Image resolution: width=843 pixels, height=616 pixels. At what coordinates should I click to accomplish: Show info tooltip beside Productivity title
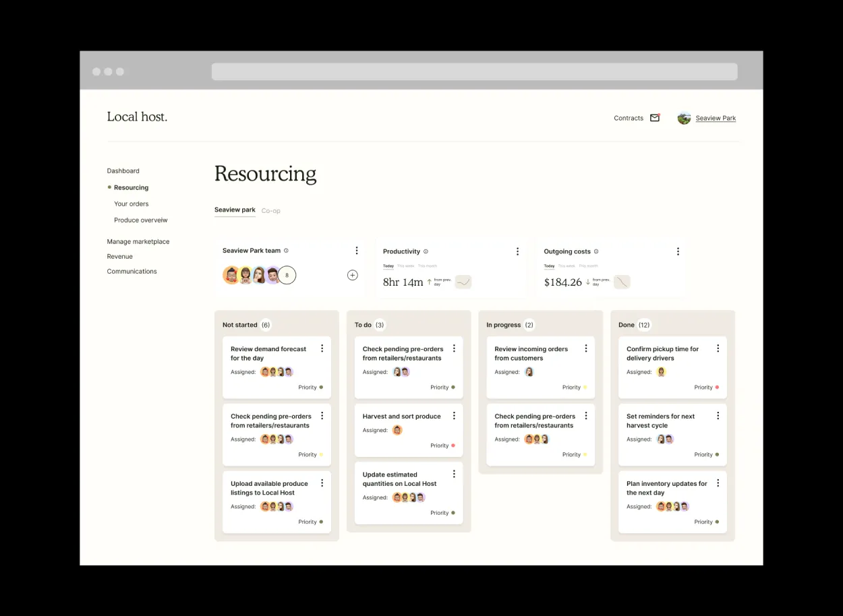tap(426, 251)
